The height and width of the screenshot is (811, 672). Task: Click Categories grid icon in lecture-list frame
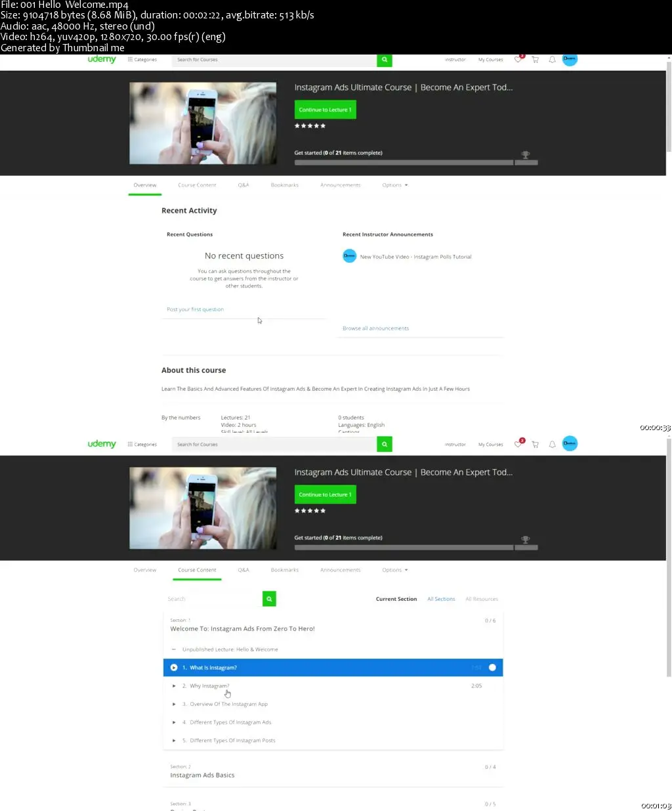coord(130,444)
